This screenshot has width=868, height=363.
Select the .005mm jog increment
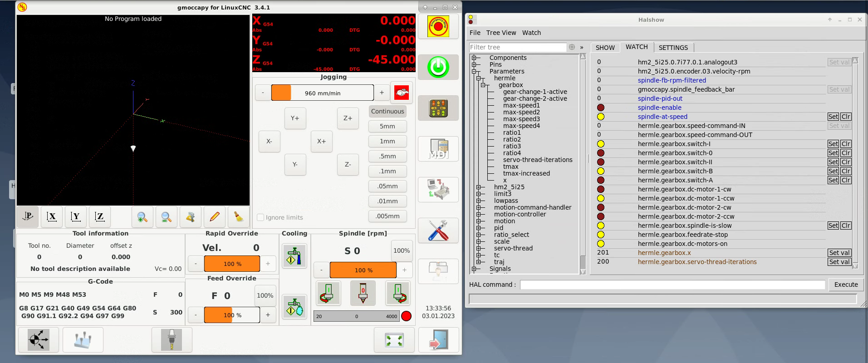(387, 216)
